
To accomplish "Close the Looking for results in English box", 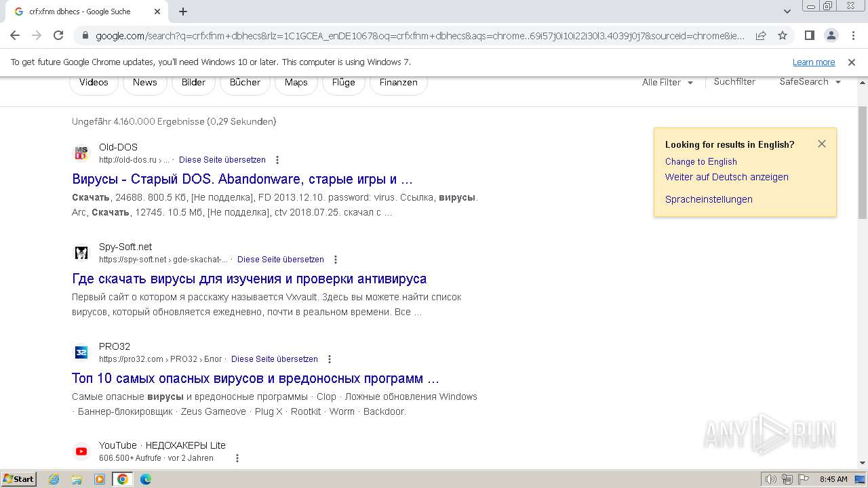I will [x=822, y=144].
